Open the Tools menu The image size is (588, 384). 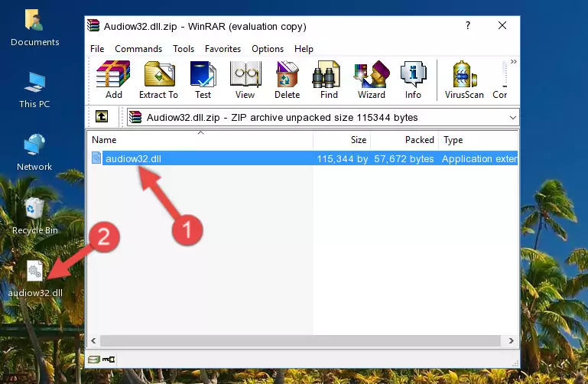[x=184, y=49]
